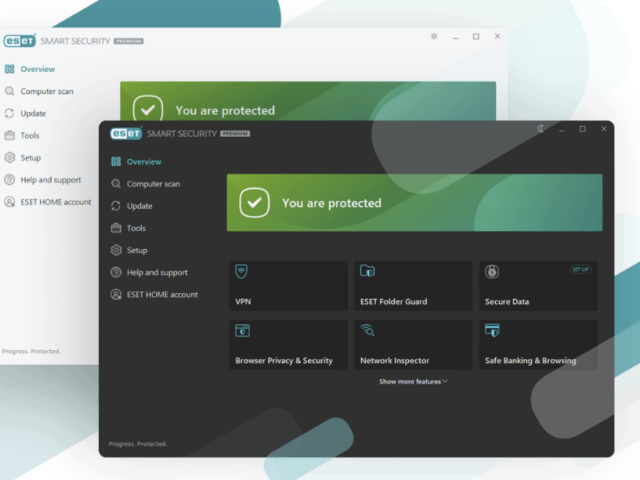This screenshot has height=480, width=640.
Task: Open the VPN feature tile
Action: (289, 286)
